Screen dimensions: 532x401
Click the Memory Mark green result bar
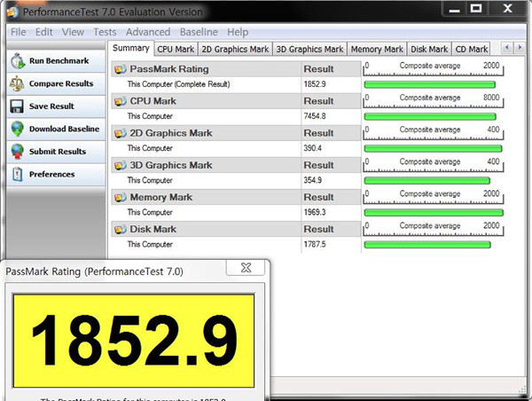point(434,213)
